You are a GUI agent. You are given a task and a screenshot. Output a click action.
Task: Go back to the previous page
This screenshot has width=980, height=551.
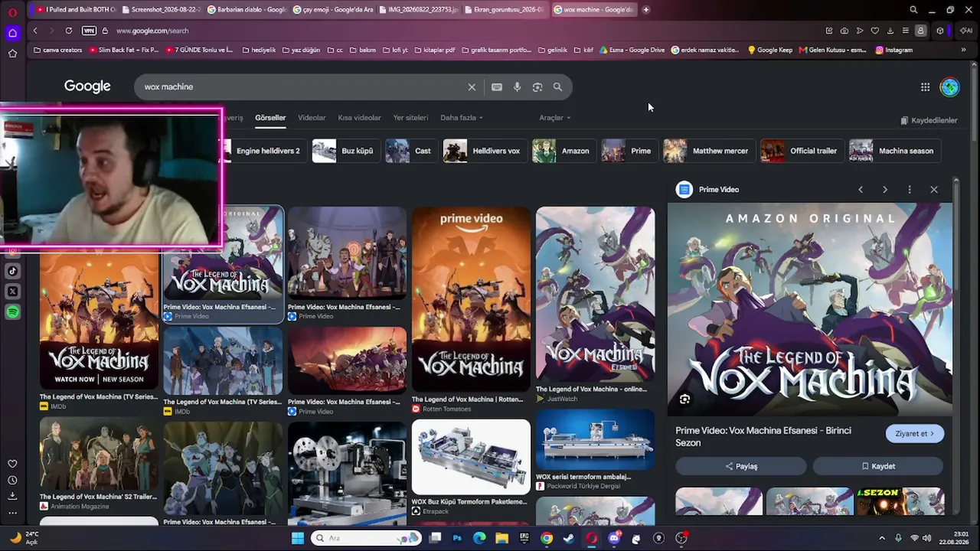[x=35, y=31]
